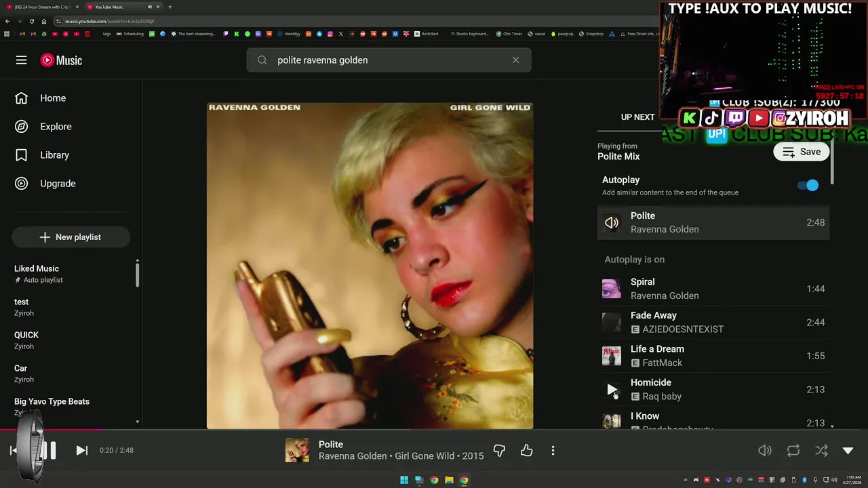Skip to the next track
868x488 pixels.
click(x=81, y=450)
